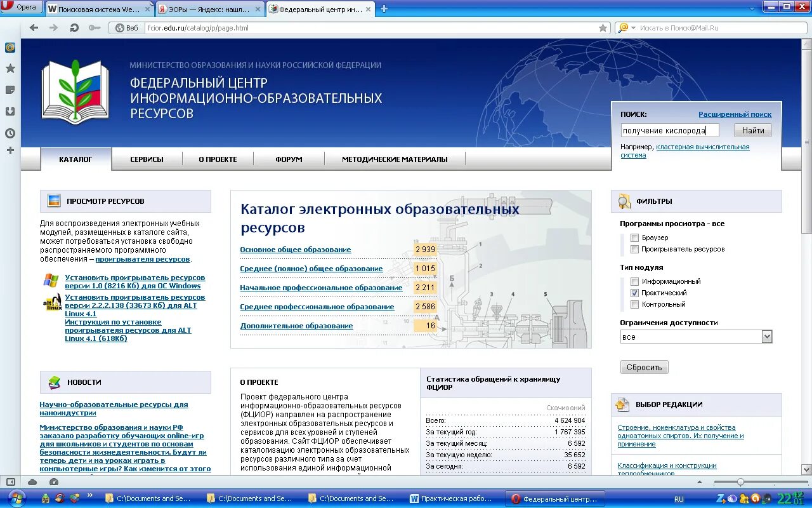Open Bookmarks star in Opera sidebar
Image resolution: width=812 pixels, height=508 pixels.
[x=10, y=69]
